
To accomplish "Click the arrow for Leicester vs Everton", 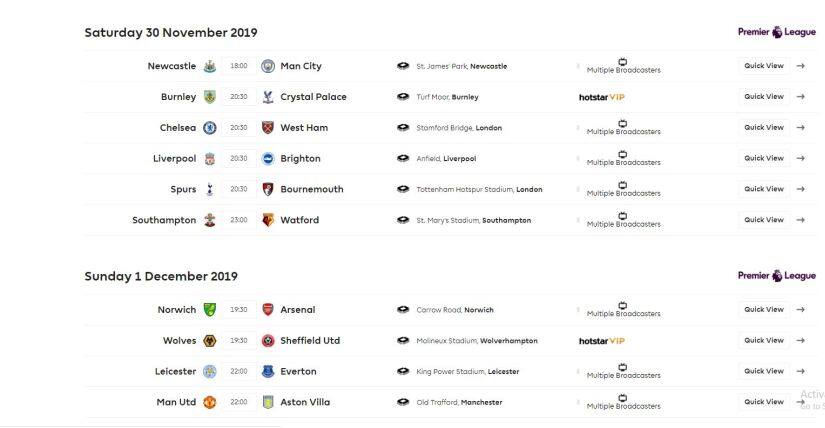I will 801,371.
